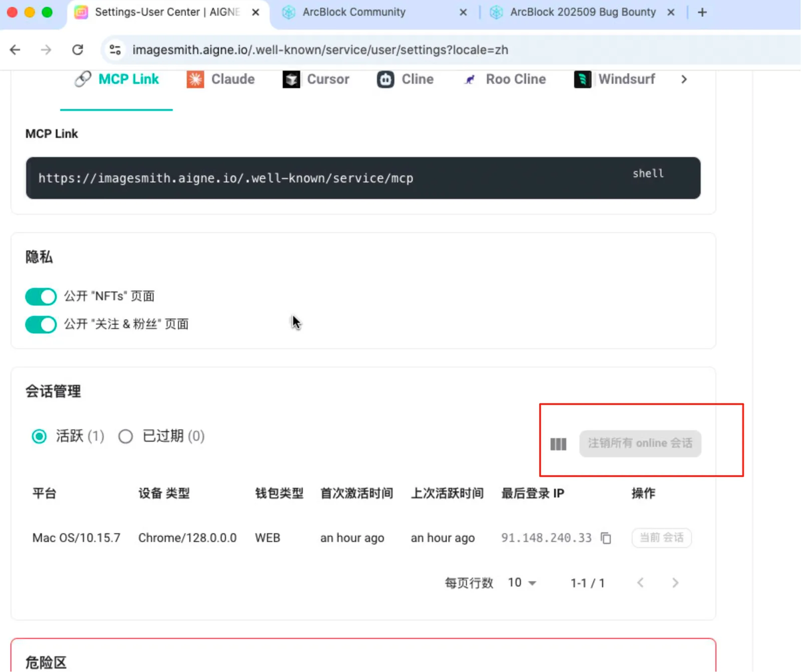
Task: Open rows per page dropdown showing 10
Action: (x=522, y=582)
